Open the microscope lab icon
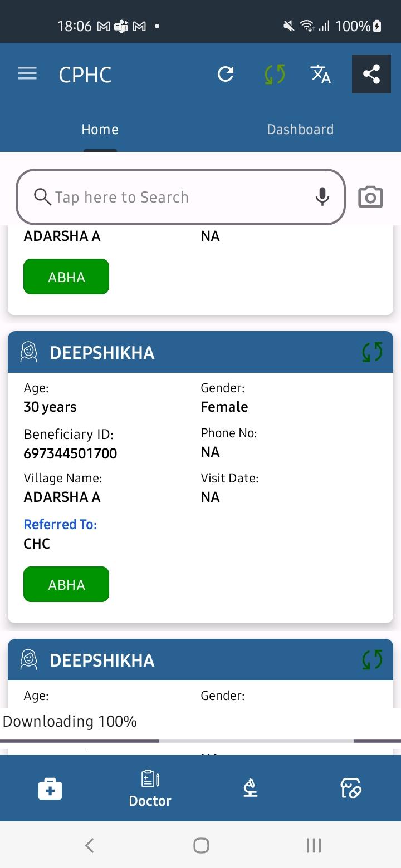 click(251, 788)
